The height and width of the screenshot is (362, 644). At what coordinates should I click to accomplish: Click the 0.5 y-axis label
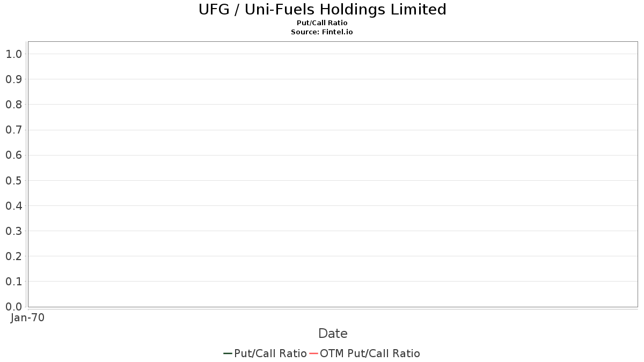(x=13, y=181)
